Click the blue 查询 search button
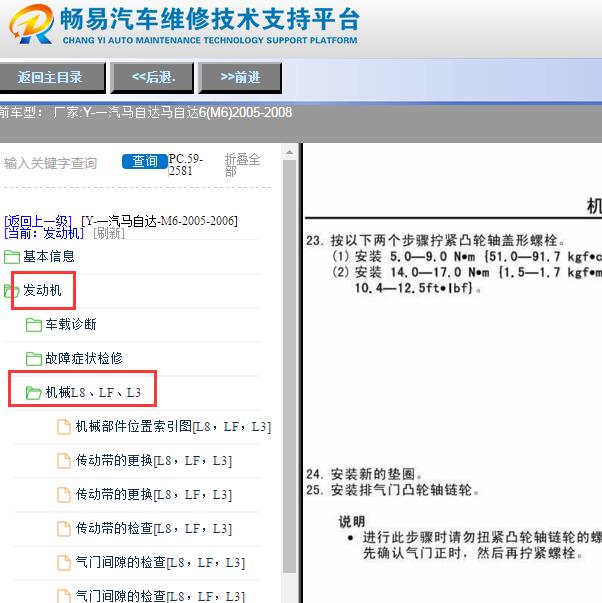Viewport: 602px width, 603px height. coord(145,161)
